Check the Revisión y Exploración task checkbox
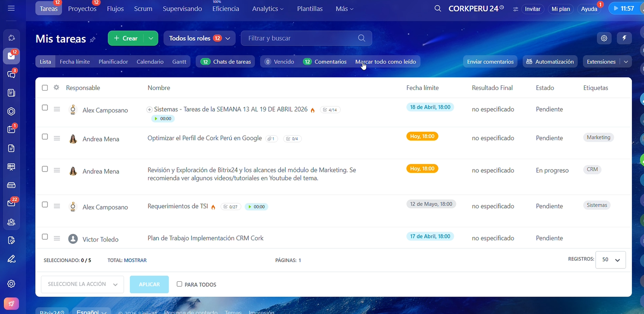The image size is (644, 314). click(x=45, y=169)
